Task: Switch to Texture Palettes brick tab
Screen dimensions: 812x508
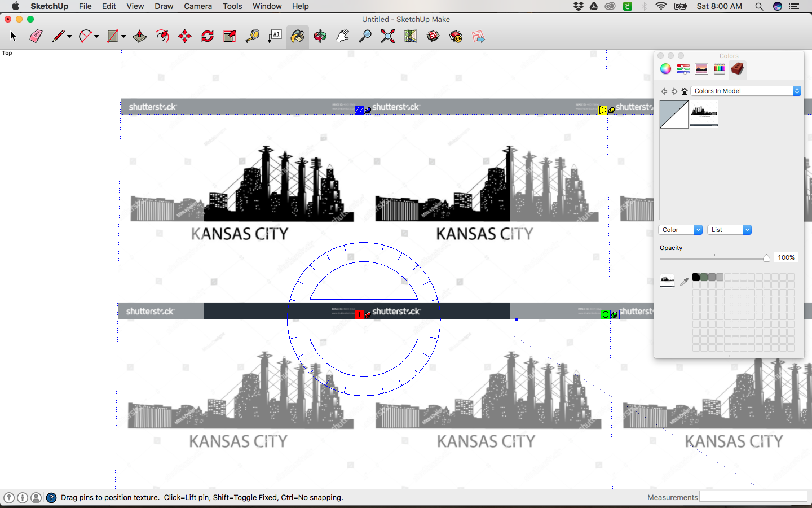Action: [x=738, y=69]
